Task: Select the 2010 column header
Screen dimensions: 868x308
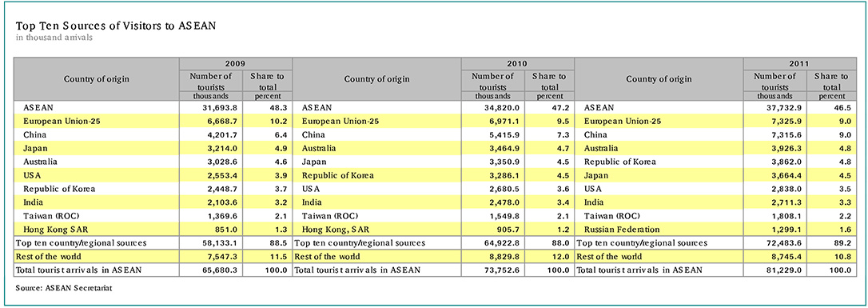Action: (x=518, y=64)
